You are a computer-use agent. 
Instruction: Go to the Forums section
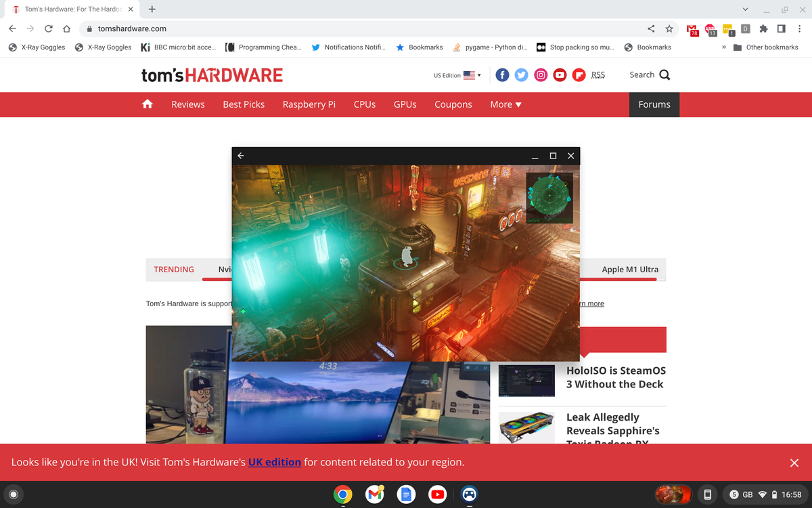tap(654, 104)
